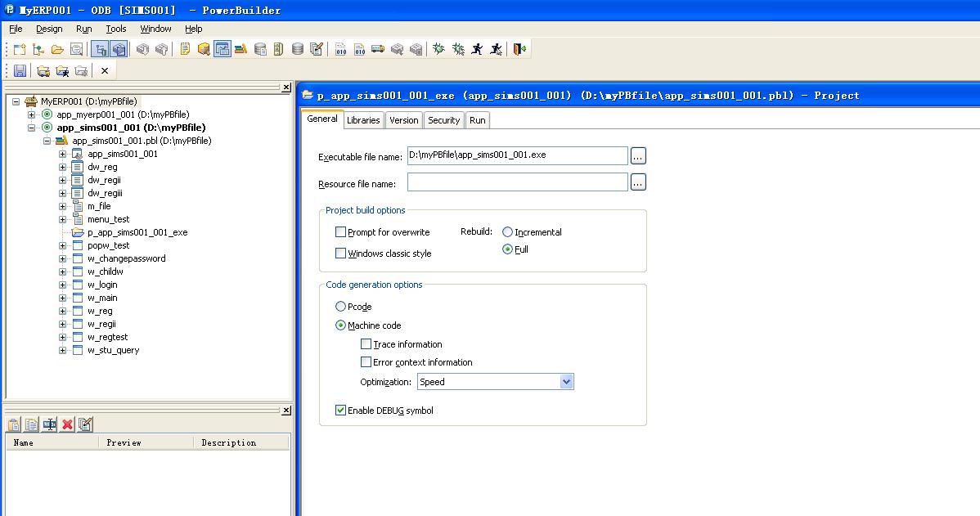Open the File menu
The width and height of the screenshot is (980, 516).
(16, 29)
